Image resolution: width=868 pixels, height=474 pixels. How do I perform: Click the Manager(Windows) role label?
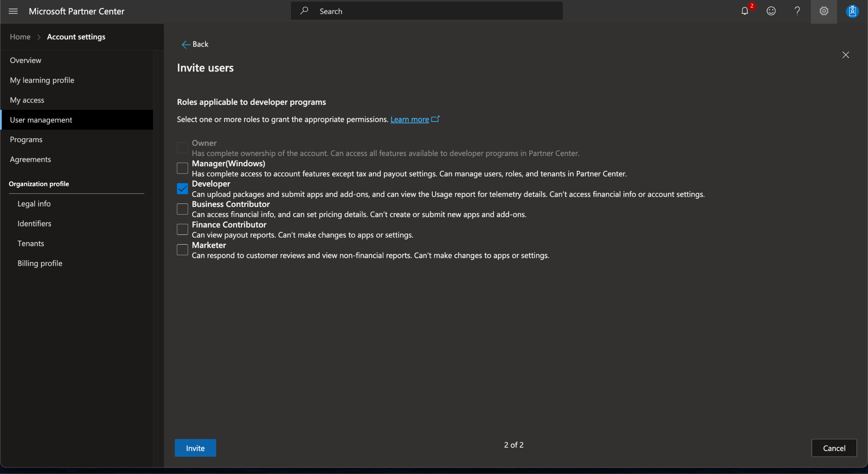coord(228,163)
